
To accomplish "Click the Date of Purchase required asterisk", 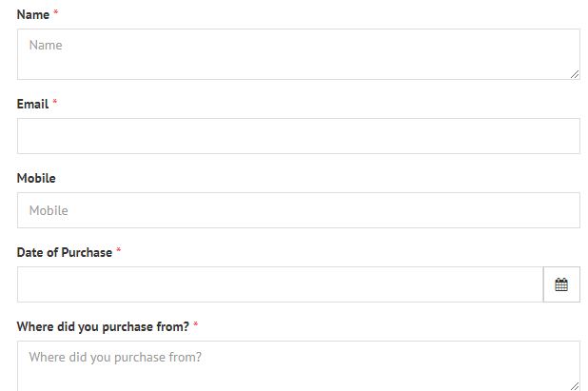I will (119, 252).
